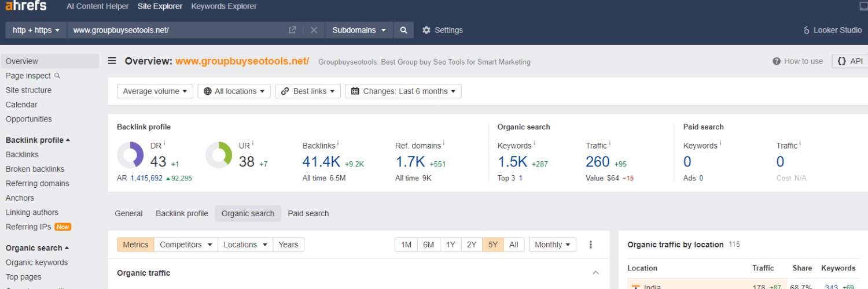Open Site structure in the sidebar
Image resolution: width=868 pixels, height=289 pixels.
pyautogui.click(x=28, y=90)
